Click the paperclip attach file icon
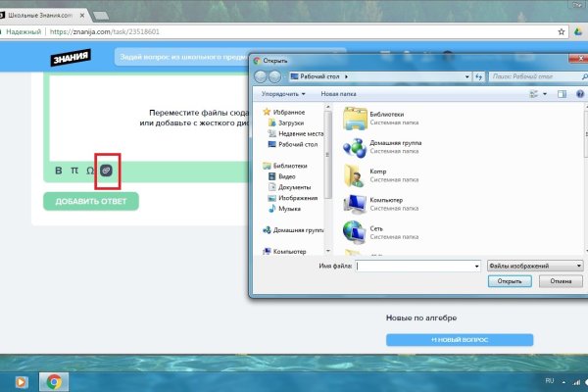 (x=106, y=170)
